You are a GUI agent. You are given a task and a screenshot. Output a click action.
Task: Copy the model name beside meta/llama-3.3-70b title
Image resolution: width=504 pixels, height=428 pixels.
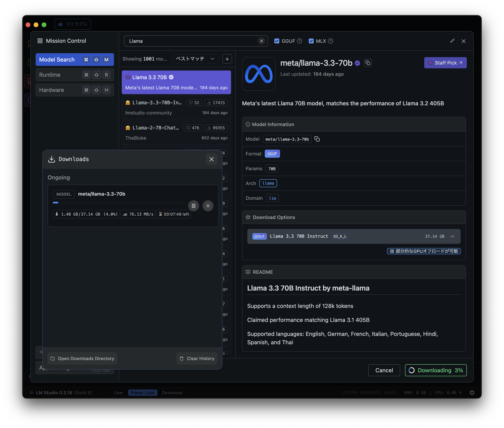pos(368,63)
